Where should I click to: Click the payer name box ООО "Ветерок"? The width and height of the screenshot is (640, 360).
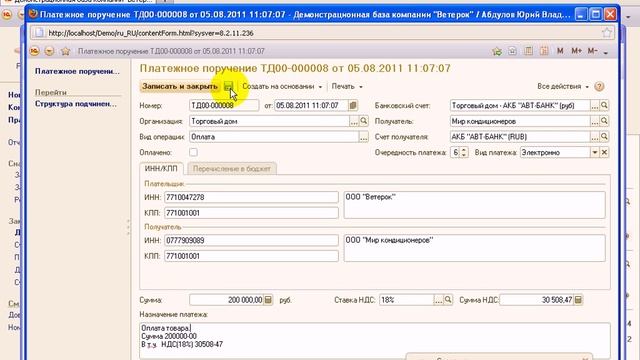click(475, 205)
